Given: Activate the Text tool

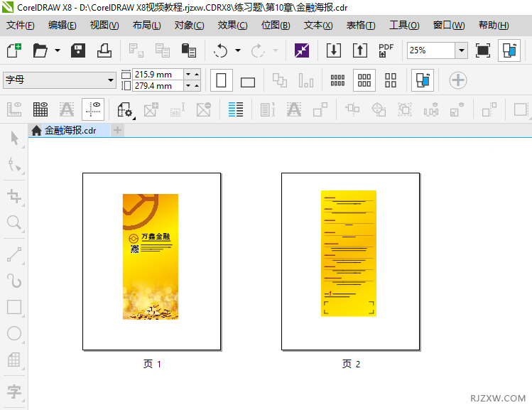Looking at the screenshot, I should click(x=13, y=391).
